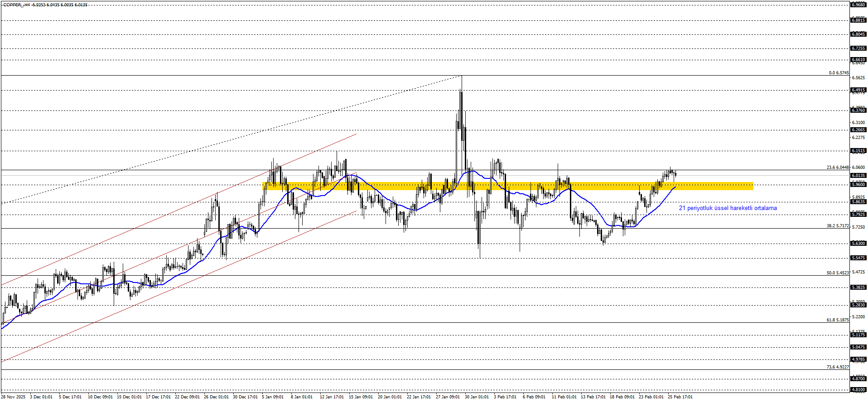Select the 5.9600 price level tag
Screen dimensions: 868x402
pyautogui.click(x=858, y=185)
